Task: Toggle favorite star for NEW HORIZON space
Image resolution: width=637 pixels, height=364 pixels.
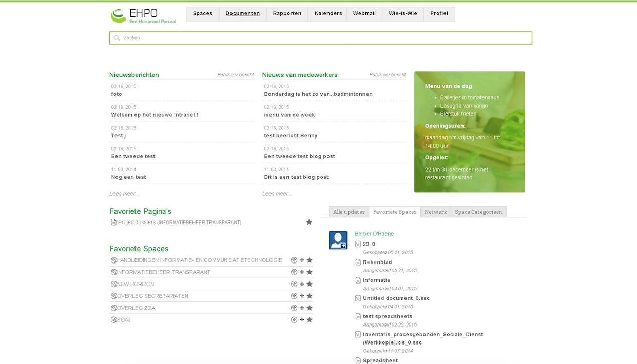Action: click(310, 284)
